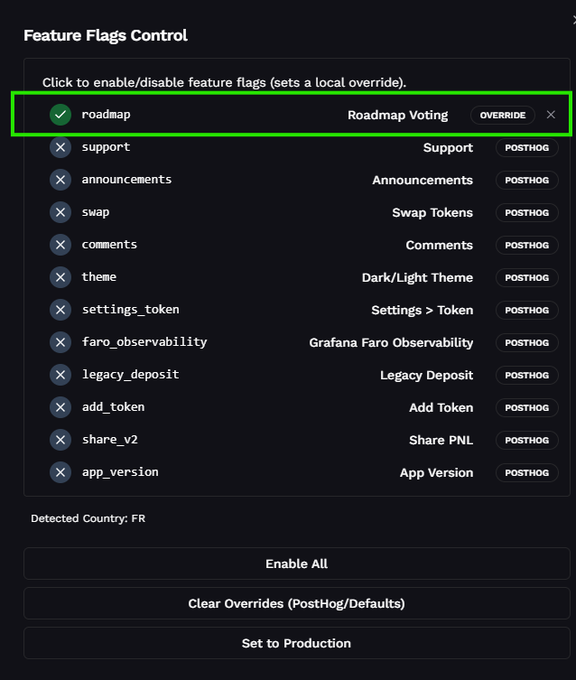This screenshot has height=680, width=576.
Task: Select the legacy_deposit flag key text
Action: click(x=131, y=375)
